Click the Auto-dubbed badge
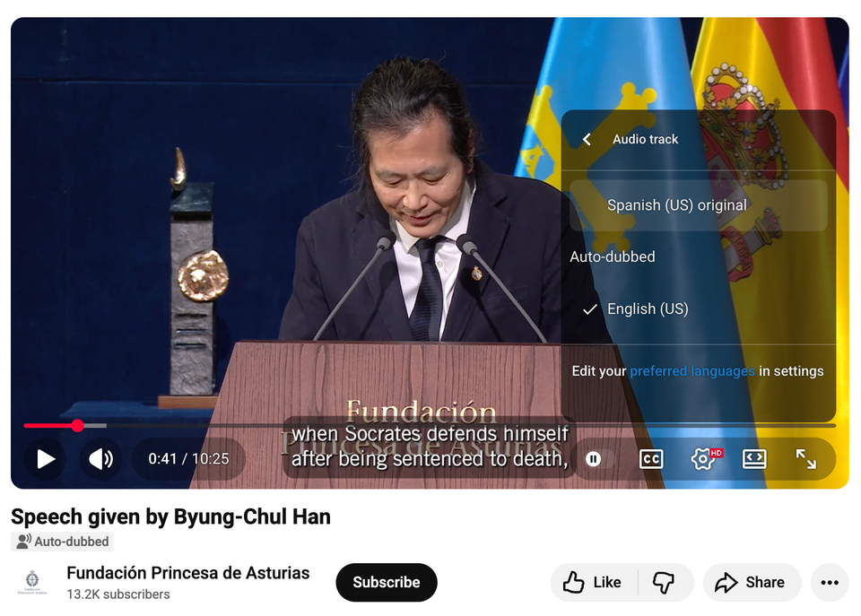Viewport: 861px width, 616px height. [x=63, y=542]
